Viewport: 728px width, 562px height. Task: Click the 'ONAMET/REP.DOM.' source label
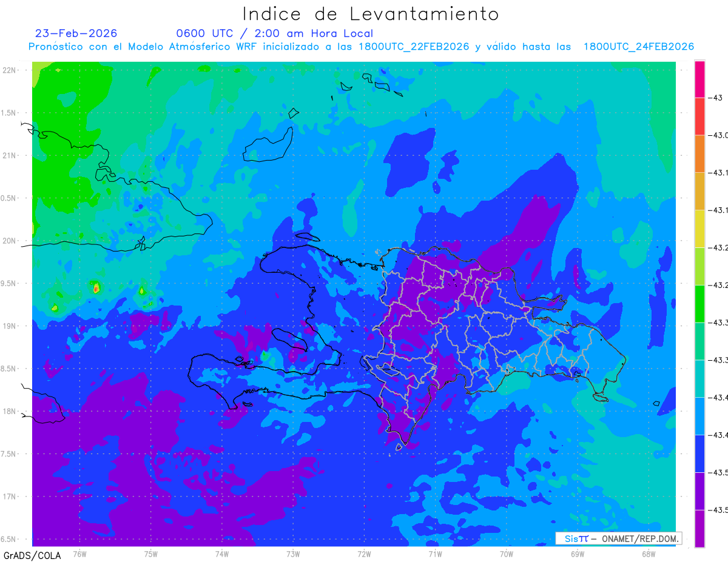pos(639,538)
